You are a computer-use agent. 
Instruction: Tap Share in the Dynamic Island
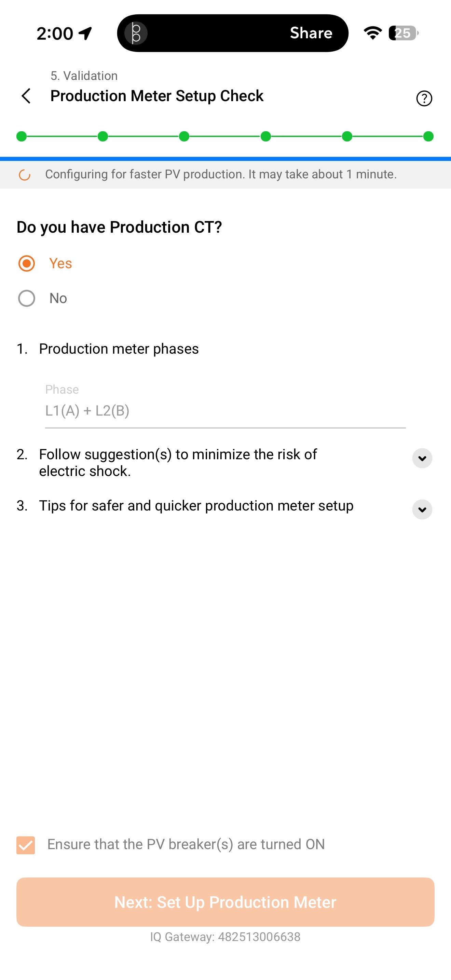tap(311, 33)
